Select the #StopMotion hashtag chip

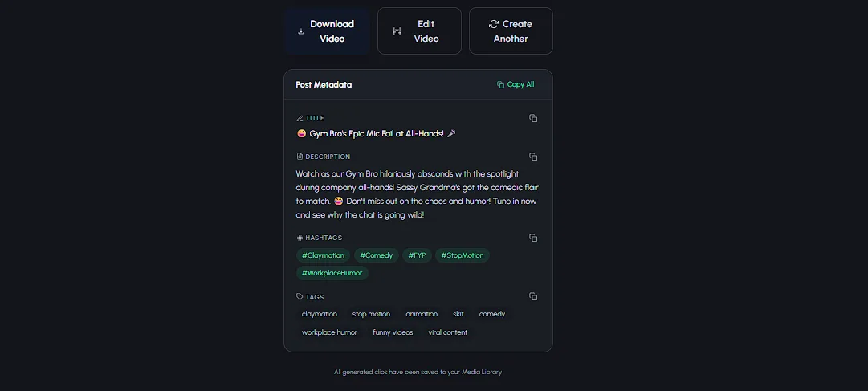463,255
